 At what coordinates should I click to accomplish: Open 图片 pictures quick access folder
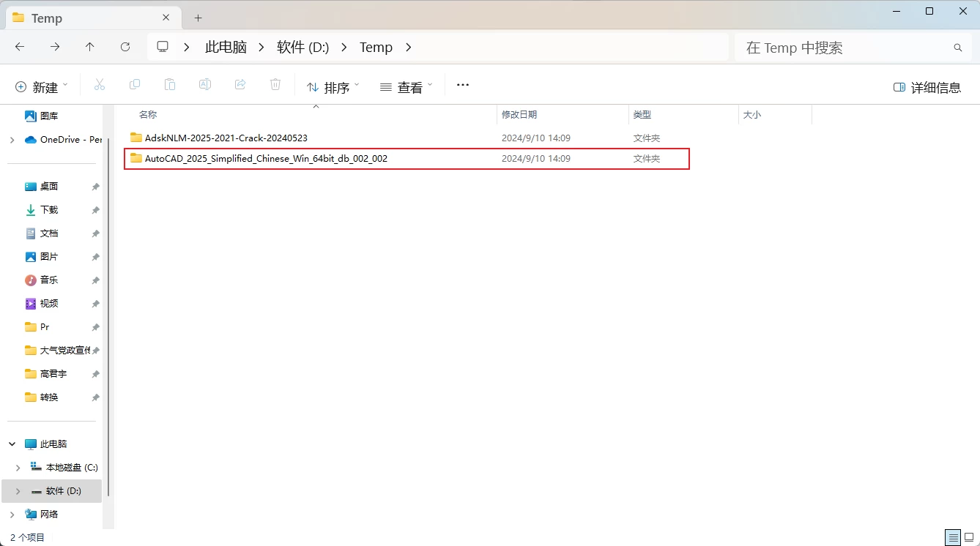tap(42, 256)
